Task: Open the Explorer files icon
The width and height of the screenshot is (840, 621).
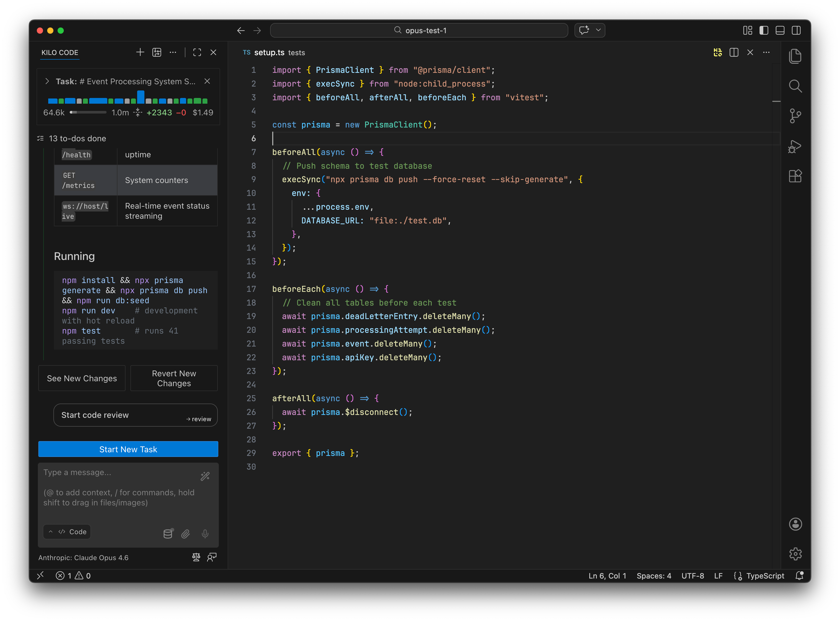Action: coord(795,57)
